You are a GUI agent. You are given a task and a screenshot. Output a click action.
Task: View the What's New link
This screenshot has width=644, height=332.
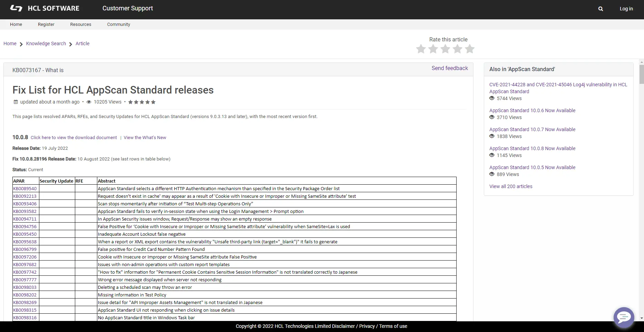[x=145, y=138]
